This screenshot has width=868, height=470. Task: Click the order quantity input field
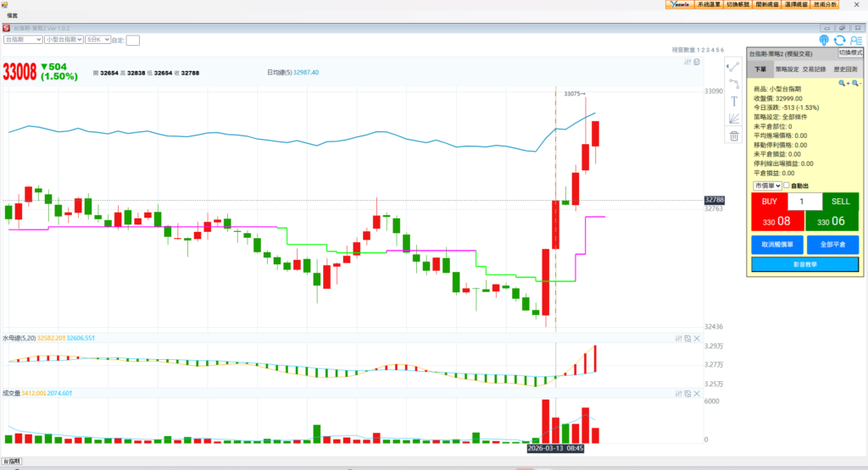(x=804, y=202)
